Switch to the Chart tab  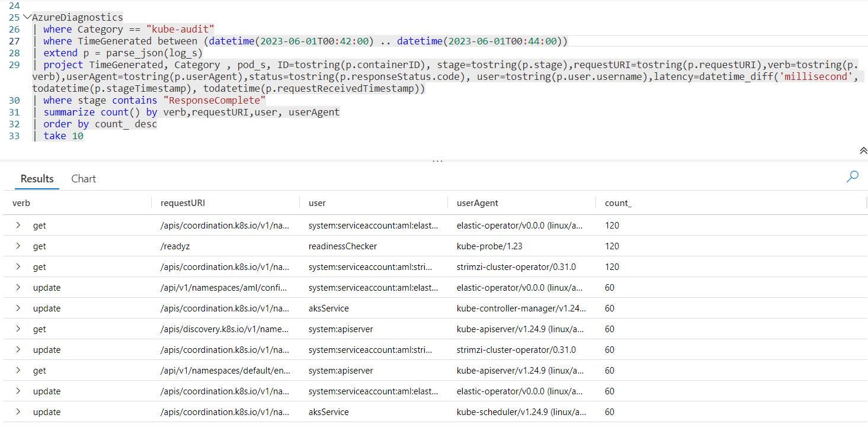point(83,178)
